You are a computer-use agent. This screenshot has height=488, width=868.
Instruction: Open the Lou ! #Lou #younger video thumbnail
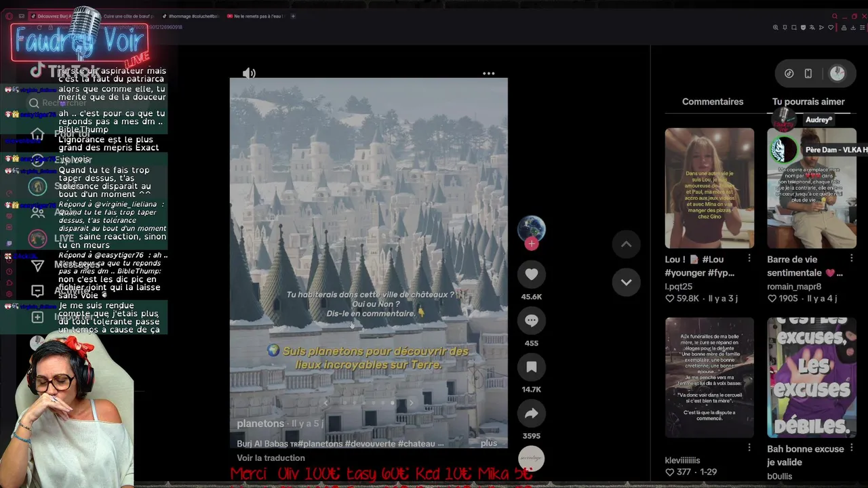point(709,188)
